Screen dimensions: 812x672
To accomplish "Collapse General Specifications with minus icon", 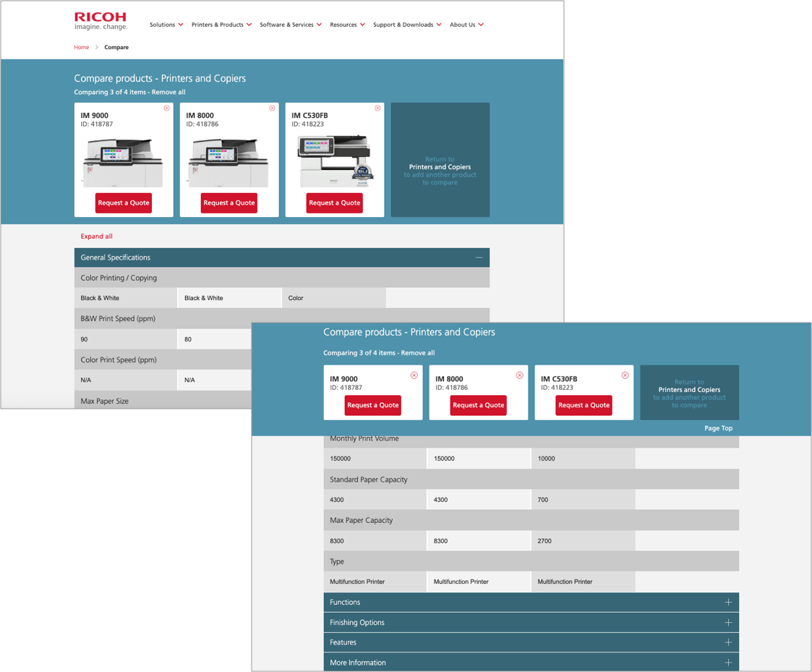I will [x=479, y=258].
